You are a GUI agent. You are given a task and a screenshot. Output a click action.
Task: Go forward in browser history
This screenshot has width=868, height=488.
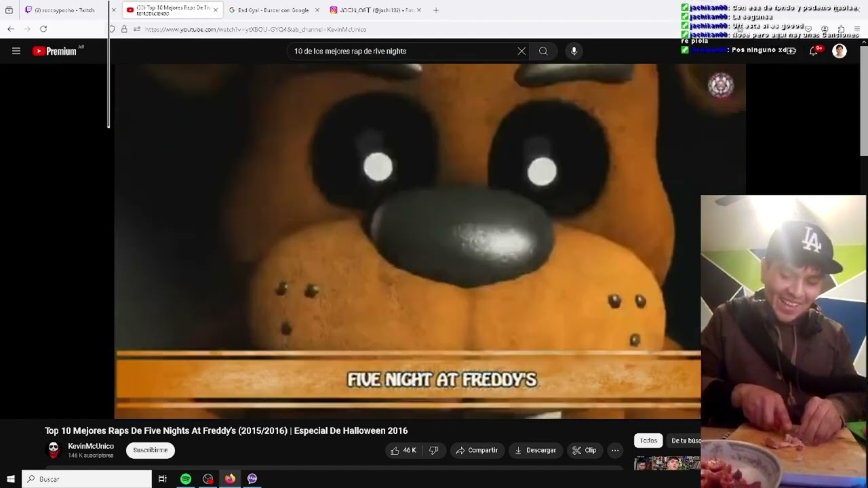coord(27,29)
